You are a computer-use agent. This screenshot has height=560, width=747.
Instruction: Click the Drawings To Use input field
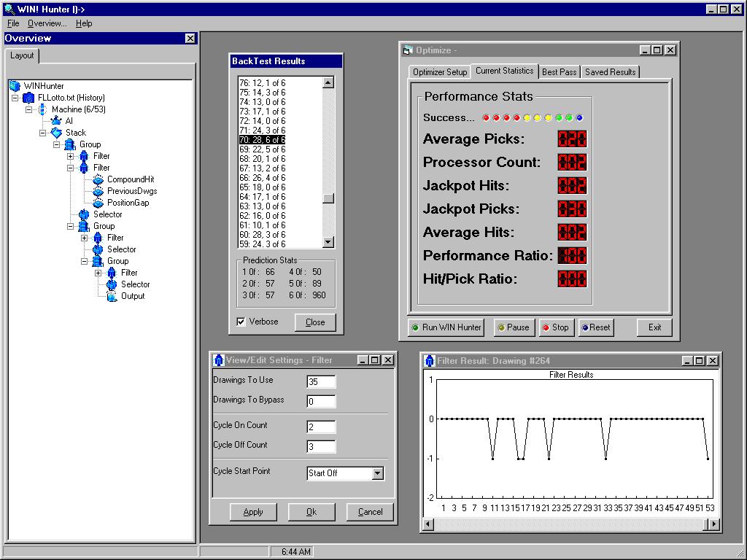321,381
